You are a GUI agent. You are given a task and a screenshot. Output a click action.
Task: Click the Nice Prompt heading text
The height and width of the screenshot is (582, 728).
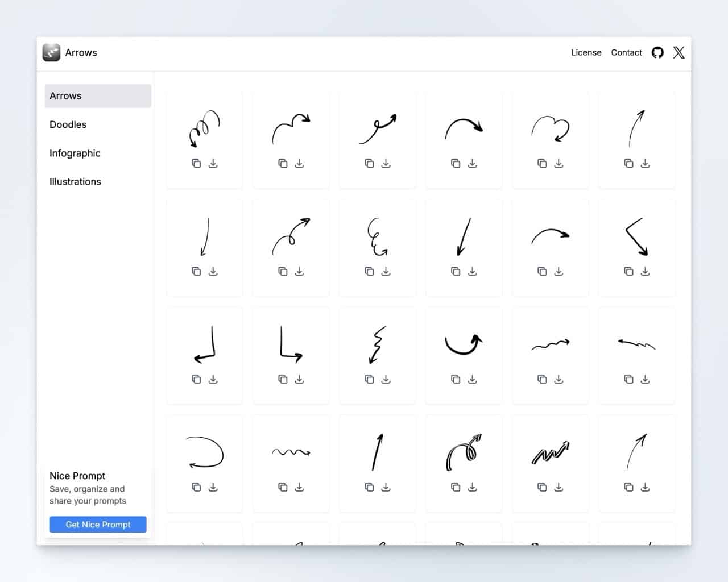[x=77, y=476]
